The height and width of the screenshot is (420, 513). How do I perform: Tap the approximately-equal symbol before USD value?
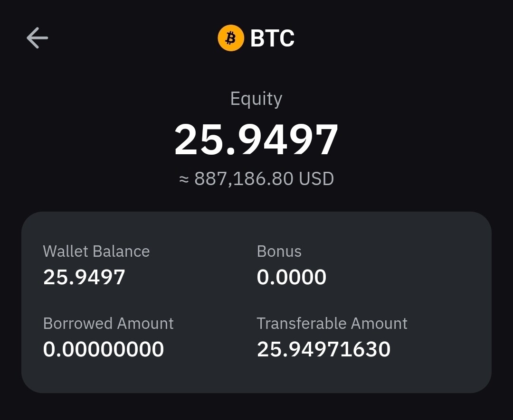coord(184,179)
